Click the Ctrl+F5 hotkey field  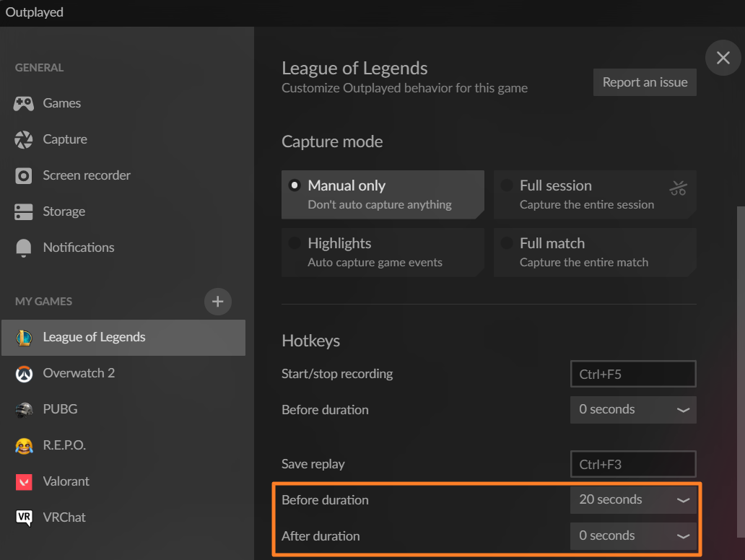[633, 374]
